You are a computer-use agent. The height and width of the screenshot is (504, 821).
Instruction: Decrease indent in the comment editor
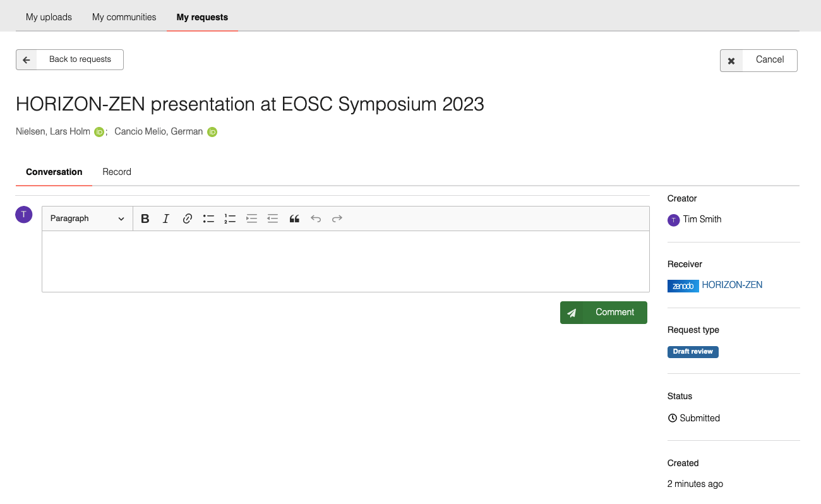point(273,219)
